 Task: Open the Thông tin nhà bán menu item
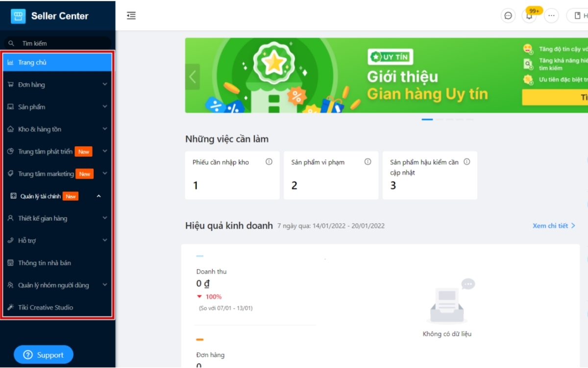(57, 263)
